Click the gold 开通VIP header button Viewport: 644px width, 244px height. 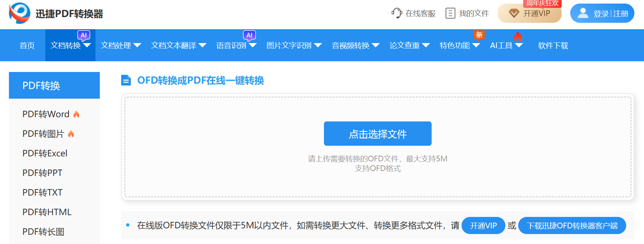pos(530,14)
